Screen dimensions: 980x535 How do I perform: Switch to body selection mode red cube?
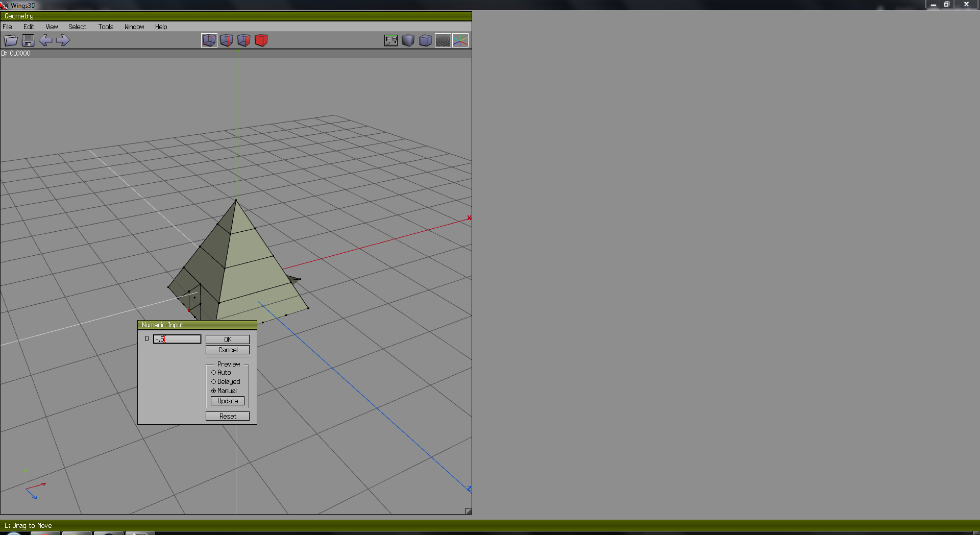[261, 40]
